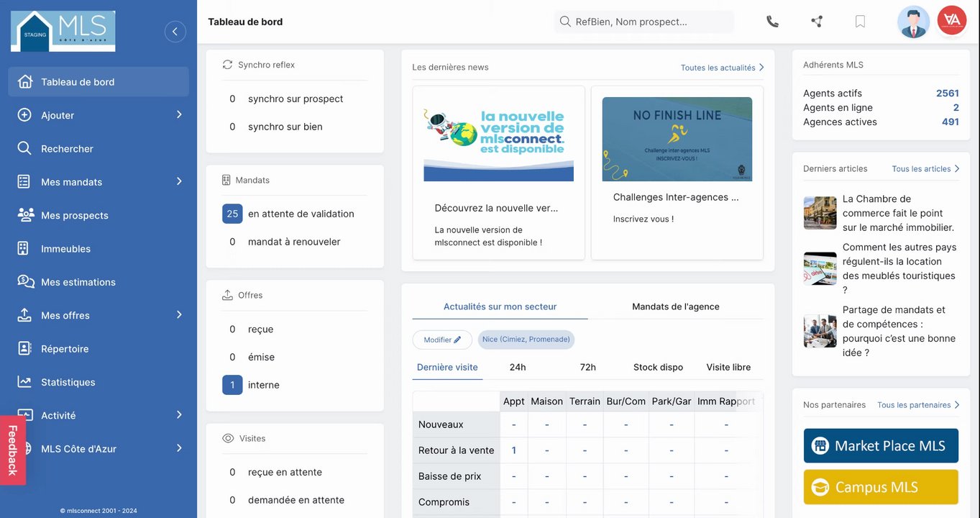Screen dimensions: 980x518
Task: Click the upload icon beside Offres header
Action: point(227,295)
